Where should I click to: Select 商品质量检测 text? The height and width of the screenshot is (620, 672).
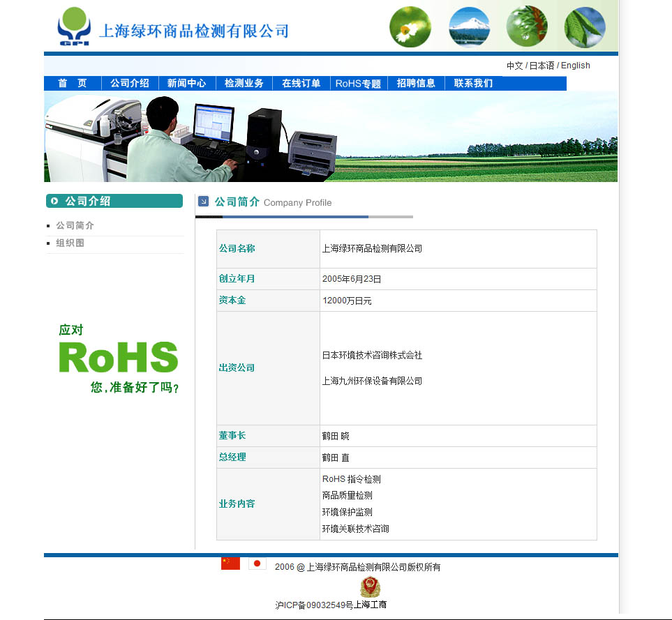click(x=347, y=495)
